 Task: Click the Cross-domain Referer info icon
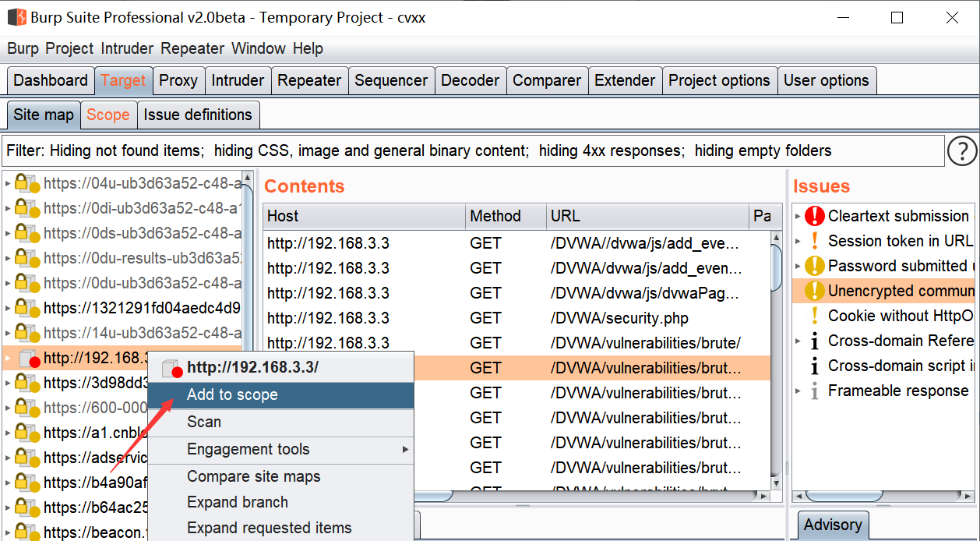pos(815,341)
